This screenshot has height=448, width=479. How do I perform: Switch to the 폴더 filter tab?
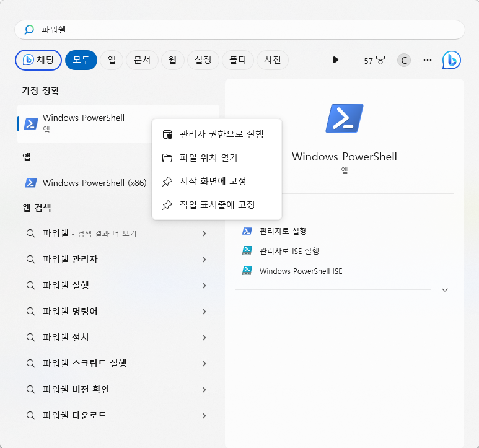[x=238, y=60]
